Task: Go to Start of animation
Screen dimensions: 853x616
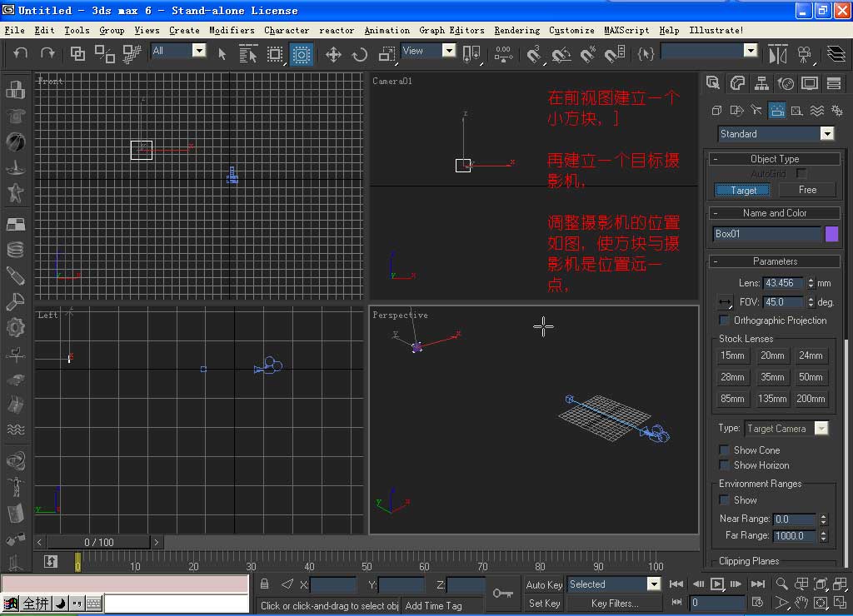Action: tap(676, 584)
